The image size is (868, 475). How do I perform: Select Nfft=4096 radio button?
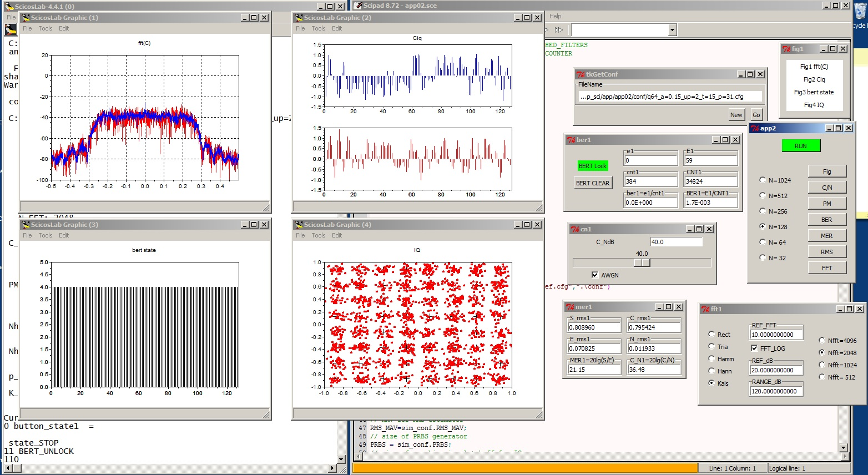[822, 341]
